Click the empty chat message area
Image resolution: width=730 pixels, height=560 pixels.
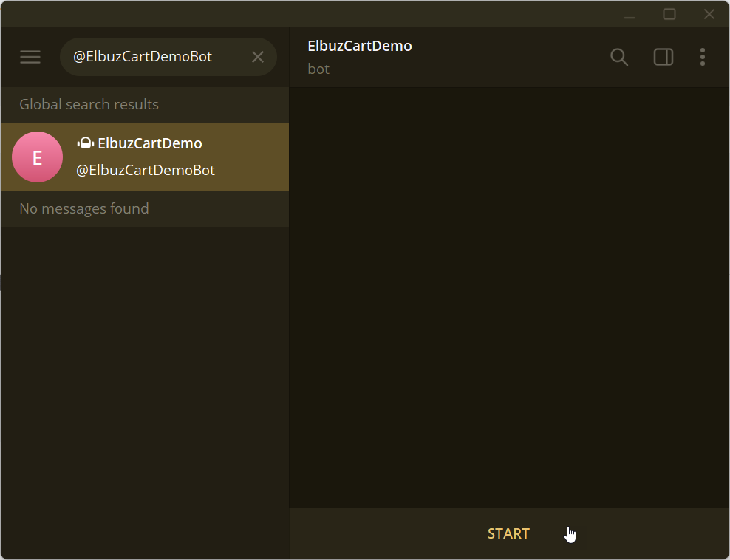pos(509,296)
